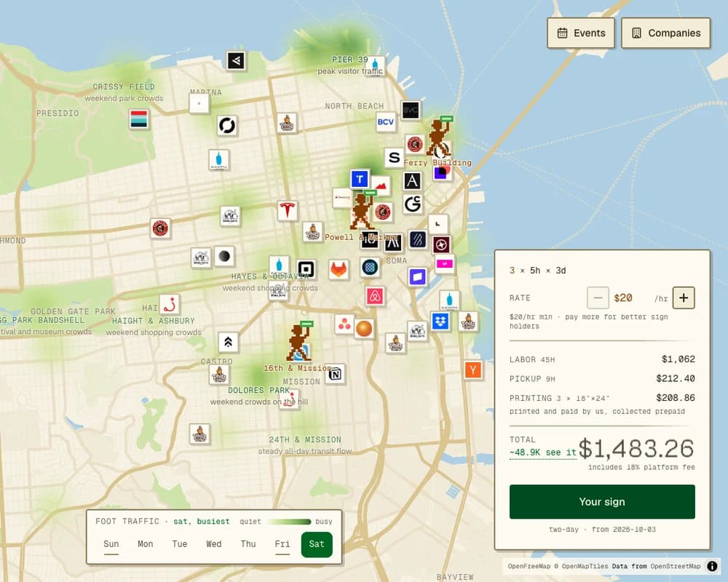Open the Events panel
Viewport: 728px width, 582px height.
click(581, 33)
